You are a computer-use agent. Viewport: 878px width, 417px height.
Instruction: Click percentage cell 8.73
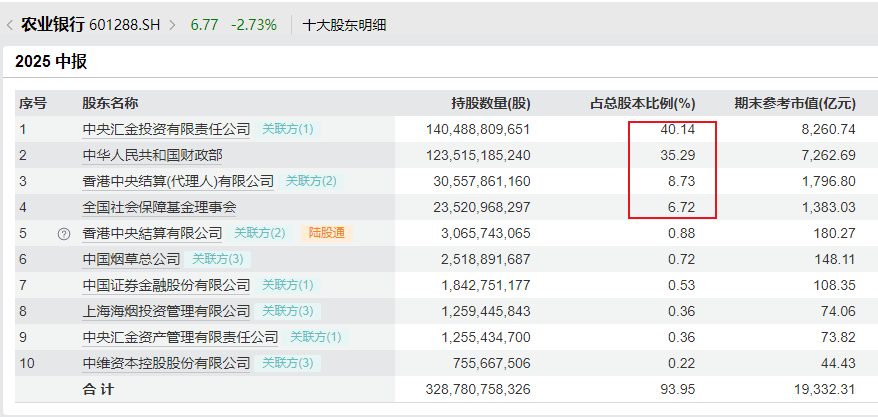pyautogui.click(x=681, y=181)
